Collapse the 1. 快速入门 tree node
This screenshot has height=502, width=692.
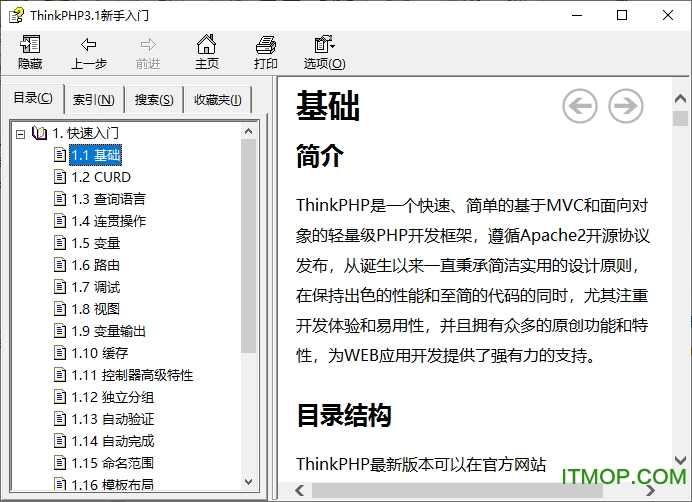point(20,134)
